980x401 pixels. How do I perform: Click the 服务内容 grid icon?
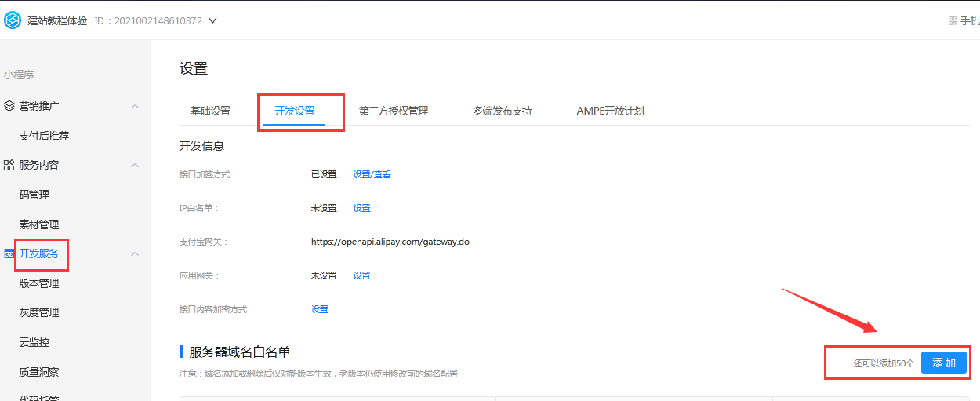(x=9, y=166)
